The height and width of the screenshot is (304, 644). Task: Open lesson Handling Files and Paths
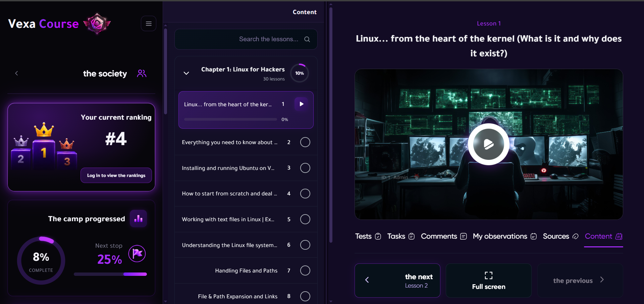[x=246, y=270]
